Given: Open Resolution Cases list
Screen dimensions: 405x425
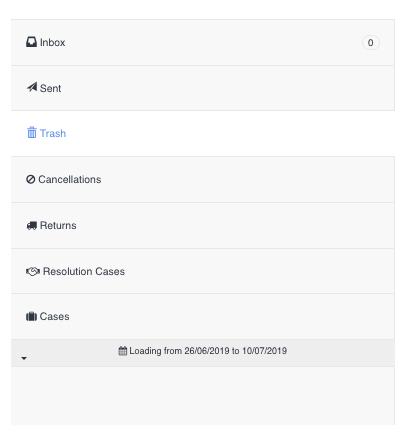Looking at the screenshot, I should click(x=203, y=271).
